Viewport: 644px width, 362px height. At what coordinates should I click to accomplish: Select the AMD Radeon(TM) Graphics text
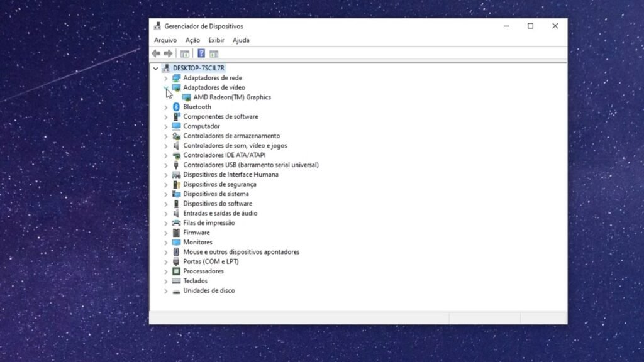point(232,97)
